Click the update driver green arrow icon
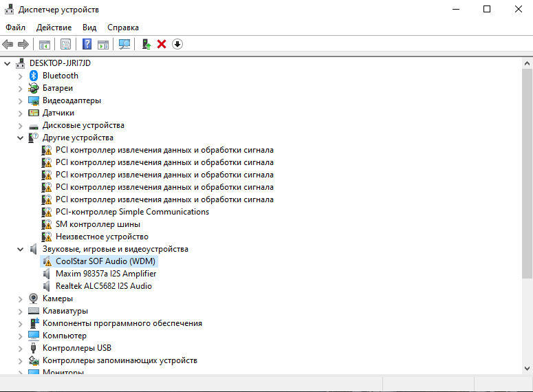Image resolution: width=533 pixels, height=392 pixels. (x=146, y=44)
